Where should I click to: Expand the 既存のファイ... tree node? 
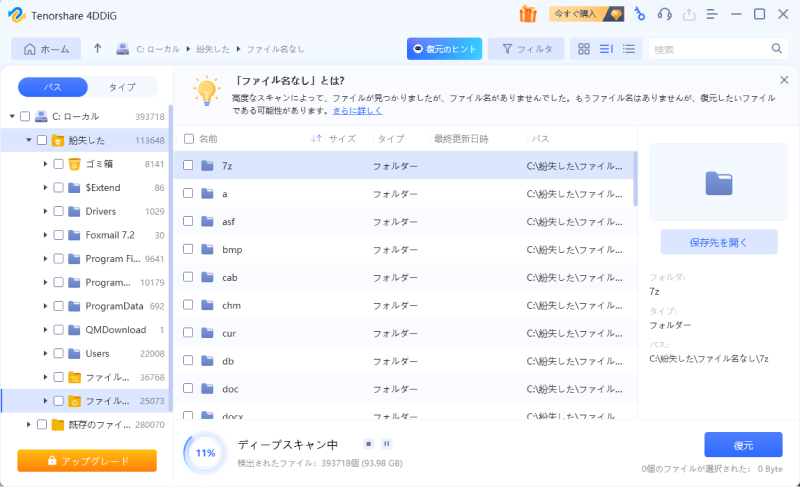(29, 424)
